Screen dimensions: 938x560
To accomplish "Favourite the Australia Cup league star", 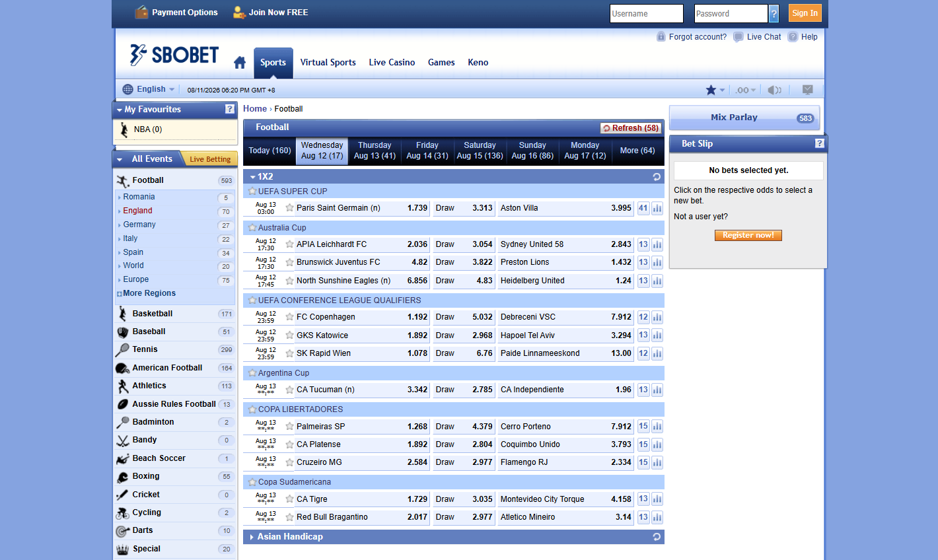I will (252, 227).
